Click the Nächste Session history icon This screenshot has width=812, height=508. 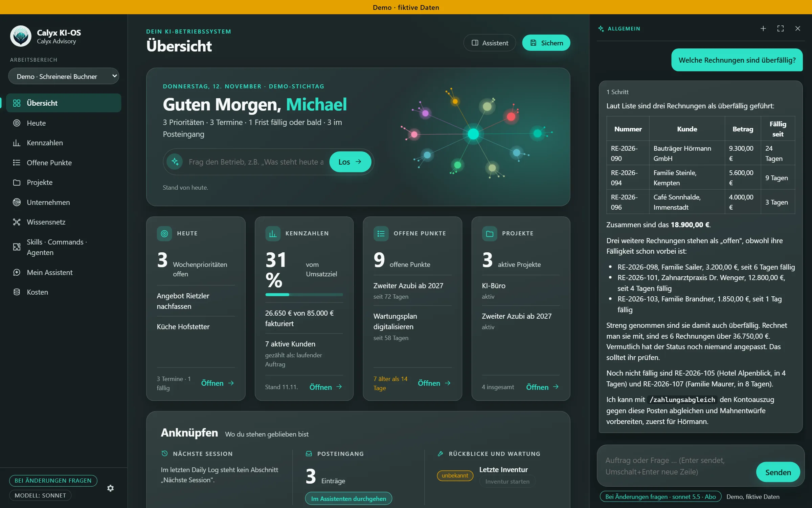click(165, 453)
